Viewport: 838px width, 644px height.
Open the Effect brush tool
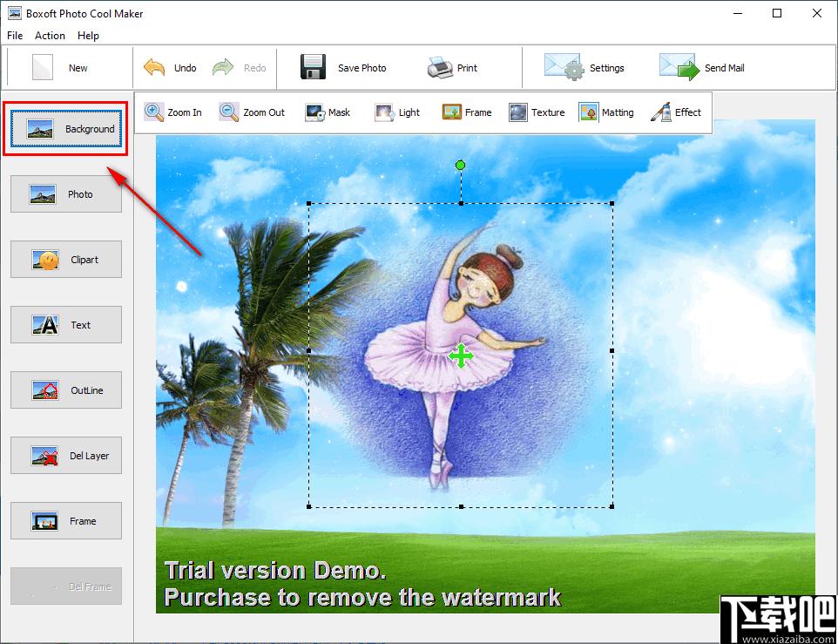[x=675, y=112]
